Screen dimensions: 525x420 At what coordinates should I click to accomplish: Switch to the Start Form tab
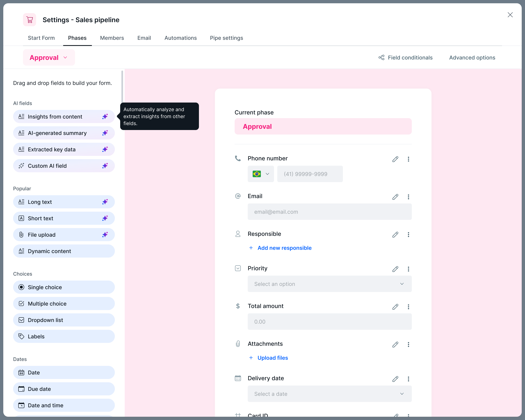click(41, 38)
